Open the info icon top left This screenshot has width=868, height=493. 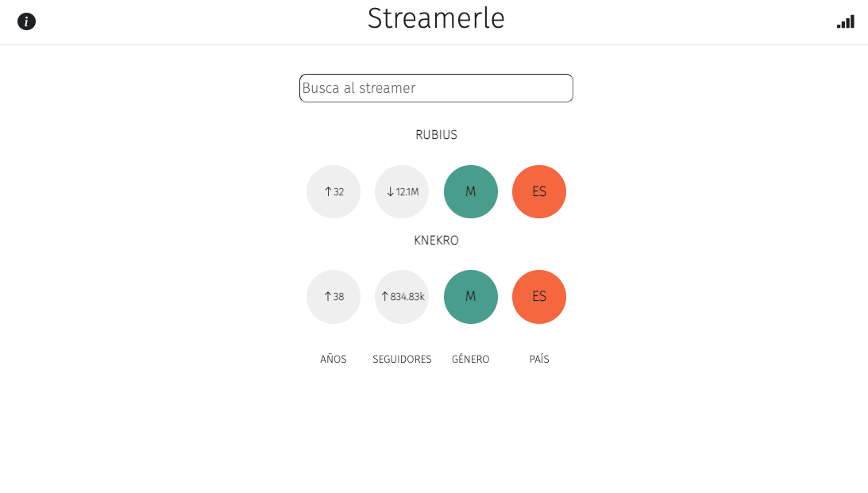coord(26,21)
